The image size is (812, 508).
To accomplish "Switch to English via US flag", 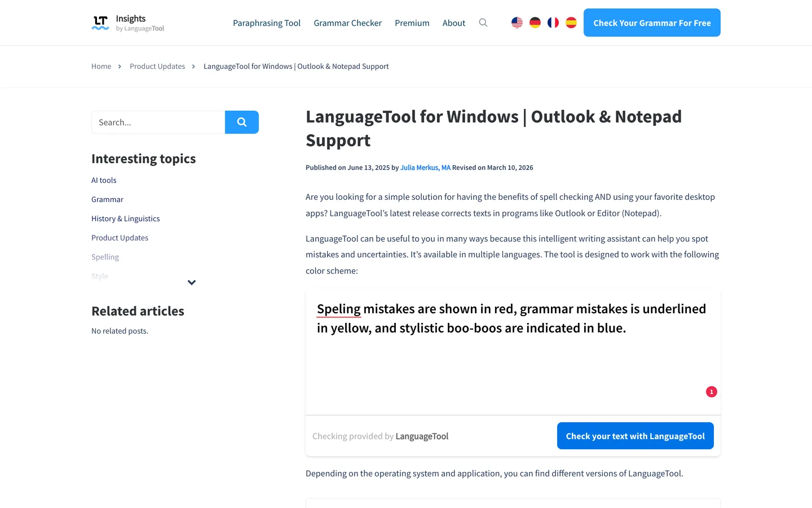I will click(517, 23).
